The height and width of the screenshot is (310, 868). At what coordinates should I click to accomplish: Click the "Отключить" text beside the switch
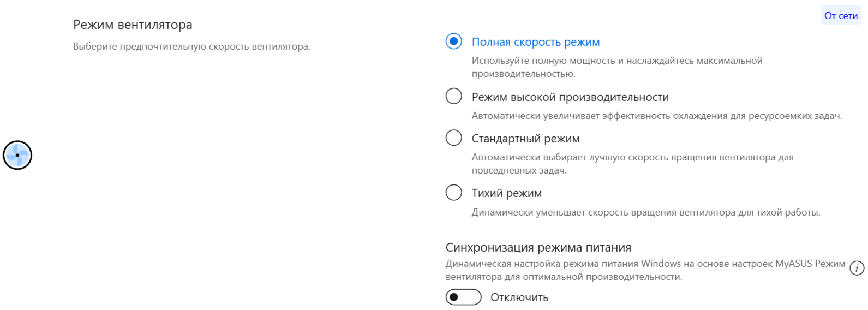pyautogui.click(x=519, y=297)
